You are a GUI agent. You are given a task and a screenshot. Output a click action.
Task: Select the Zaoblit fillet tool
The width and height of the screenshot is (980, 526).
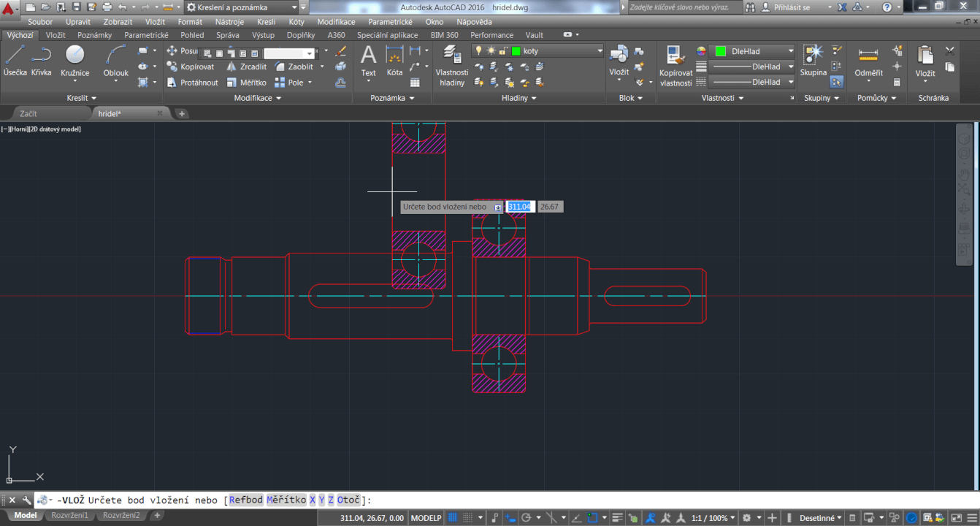(x=294, y=66)
